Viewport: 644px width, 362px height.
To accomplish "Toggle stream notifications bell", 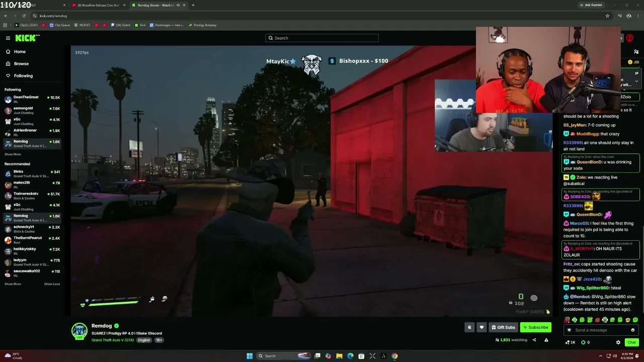I will [469, 327].
